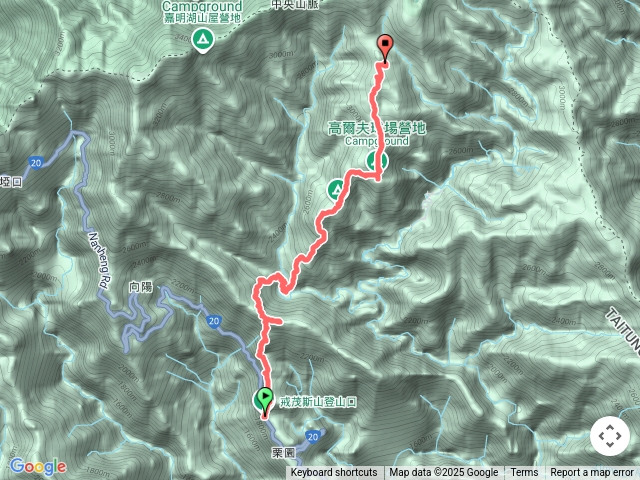Select the 嘉明湖山屋營地 campground icon
The image size is (640, 480).
click(x=203, y=40)
